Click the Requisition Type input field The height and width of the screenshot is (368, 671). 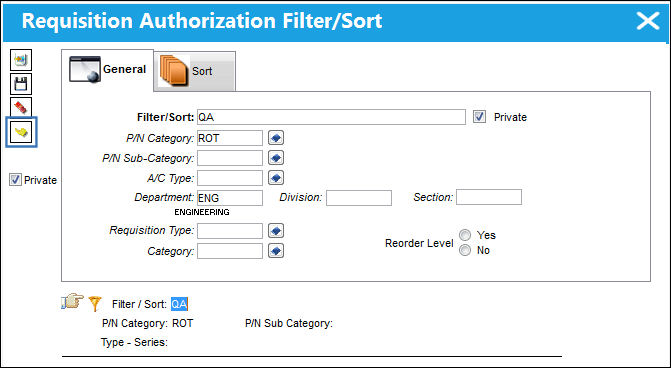(x=230, y=231)
